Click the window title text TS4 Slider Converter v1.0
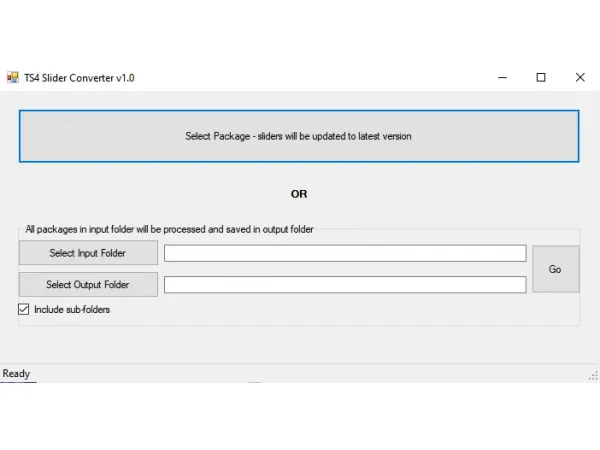The width and height of the screenshot is (600, 450). coord(80,77)
